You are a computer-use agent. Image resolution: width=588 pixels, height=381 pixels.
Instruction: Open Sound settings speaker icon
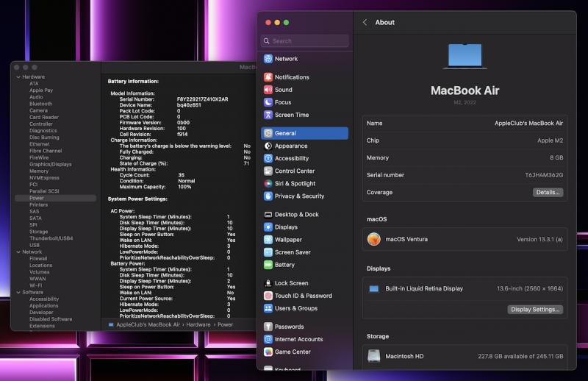click(x=268, y=90)
